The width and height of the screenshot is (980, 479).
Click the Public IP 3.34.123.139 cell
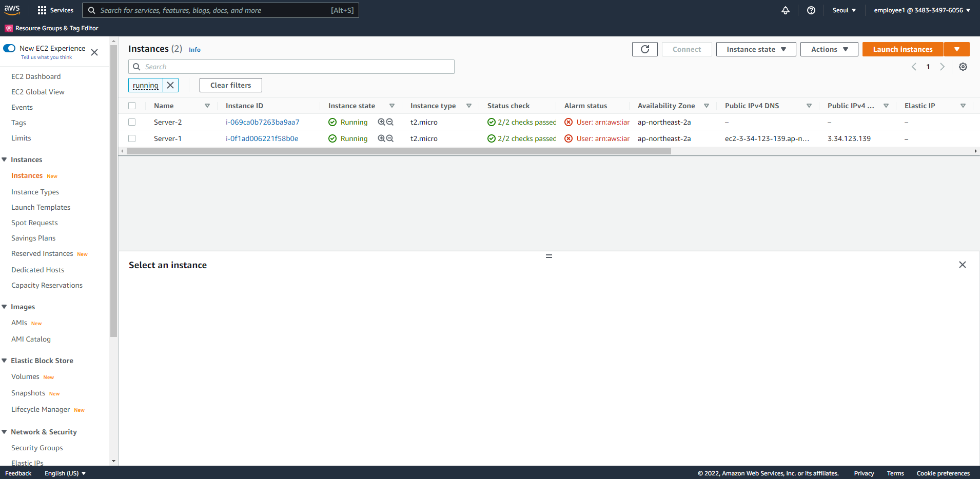pos(849,138)
